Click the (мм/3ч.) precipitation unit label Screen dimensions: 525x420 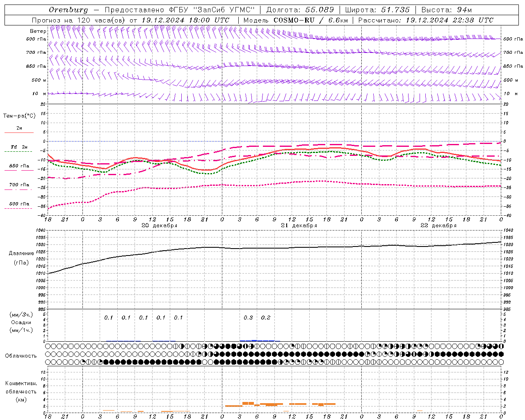pyautogui.click(x=21, y=315)
